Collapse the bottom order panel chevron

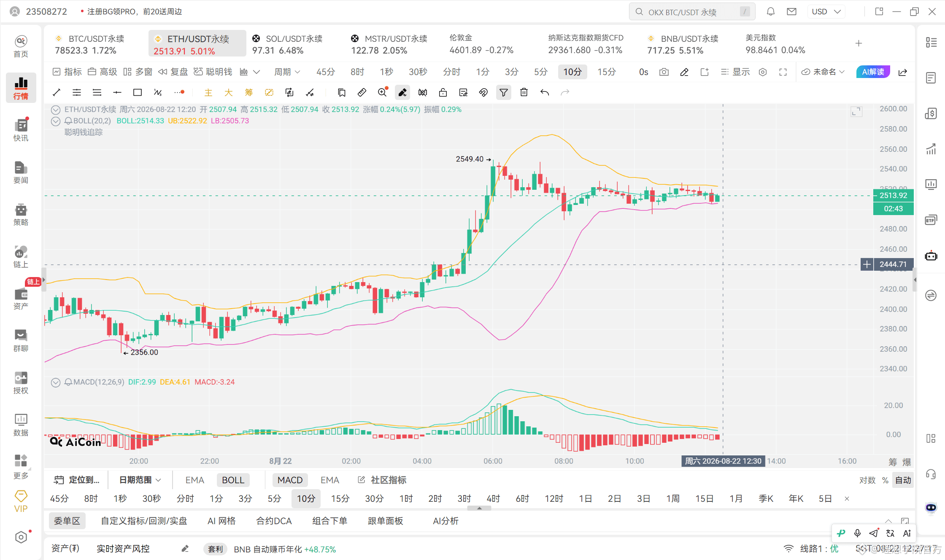pos(888,521)
